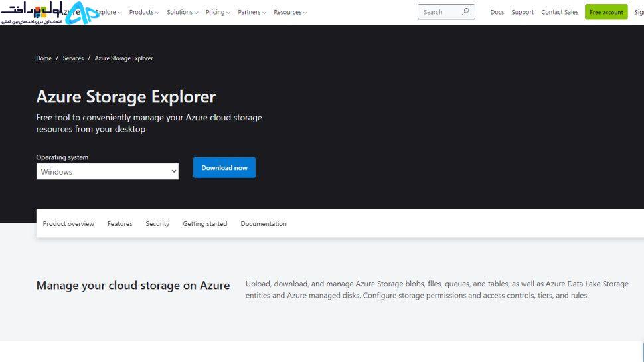Select the Getting started tab
Image resolution: width=644 pixels, height=362 pixels.
click(x=205, y=224)
